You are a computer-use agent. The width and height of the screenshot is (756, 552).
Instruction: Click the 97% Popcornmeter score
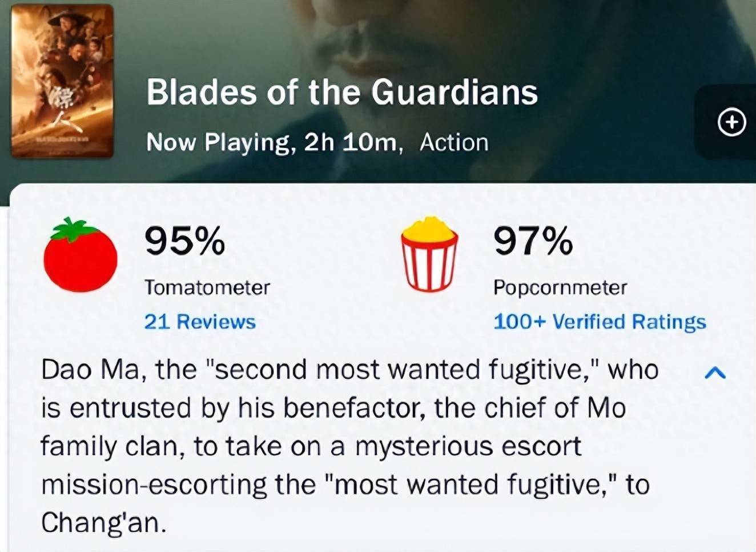[533, 241]
